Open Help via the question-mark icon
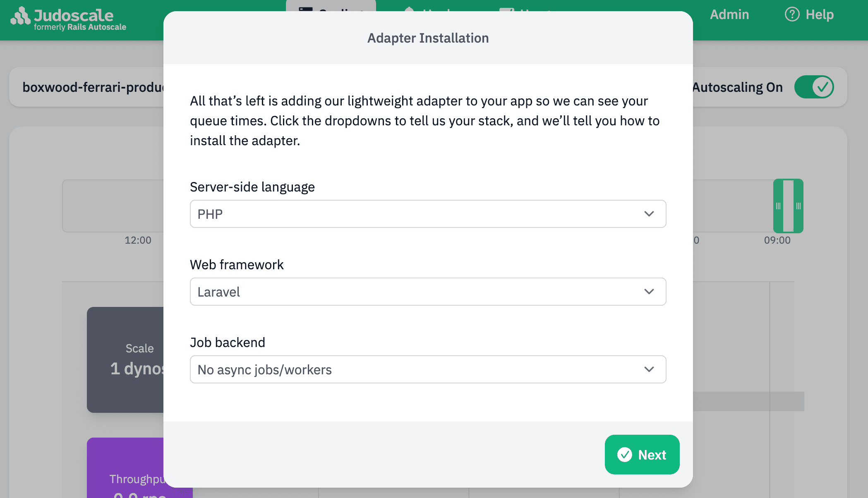The height and width of the screenshot is (498, 868). point(791,14)
